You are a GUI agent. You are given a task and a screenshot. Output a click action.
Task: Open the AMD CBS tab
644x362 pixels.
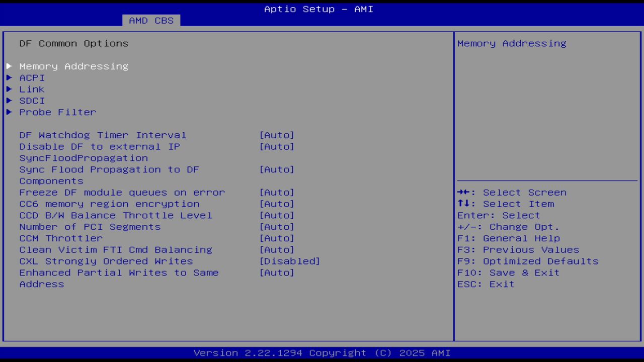pyautogui.click(x=151, y=21)
